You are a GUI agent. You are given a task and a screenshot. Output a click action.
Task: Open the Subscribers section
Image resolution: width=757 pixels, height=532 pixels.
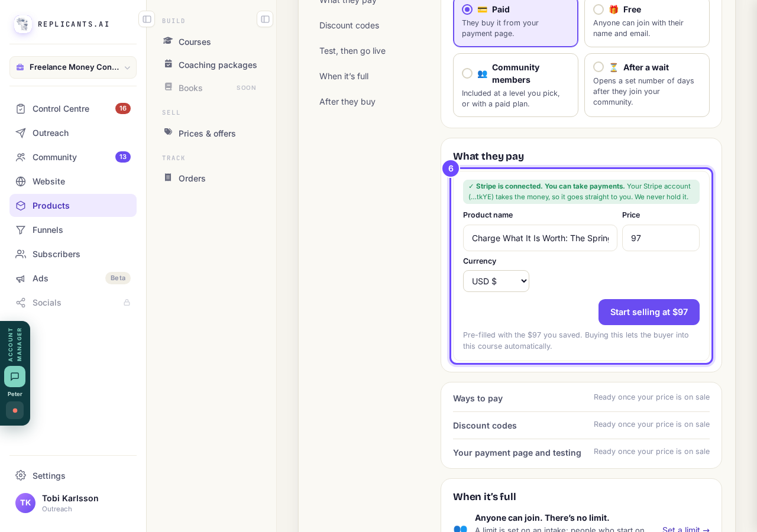click(73, 254)
